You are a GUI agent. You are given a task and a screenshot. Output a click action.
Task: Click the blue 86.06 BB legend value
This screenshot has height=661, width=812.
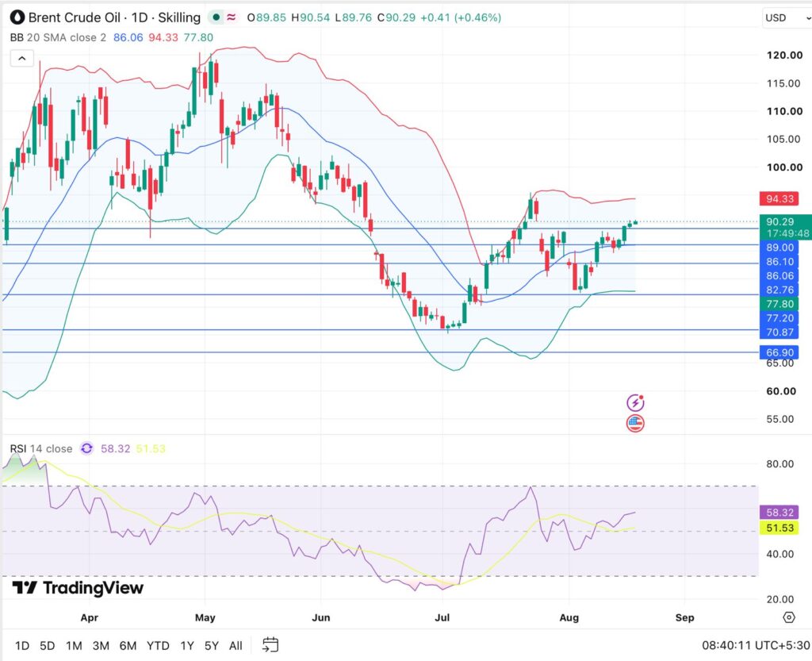128,38
